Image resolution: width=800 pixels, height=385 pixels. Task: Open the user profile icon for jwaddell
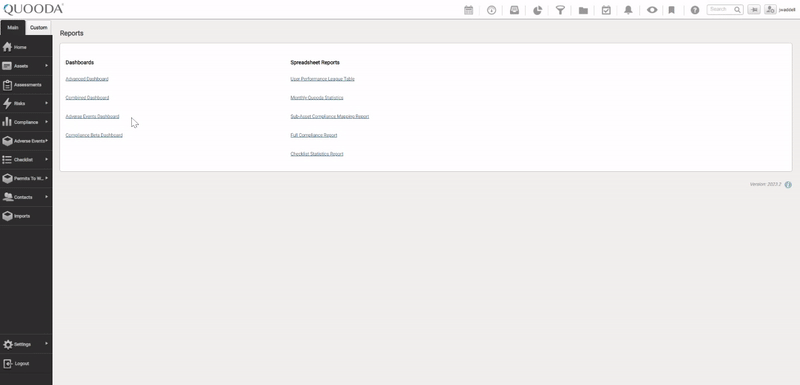coord(770,10)
